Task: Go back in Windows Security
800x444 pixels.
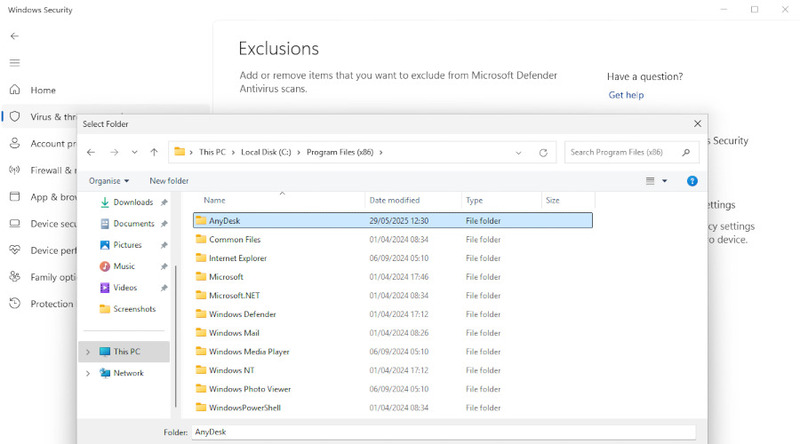Action: click(14, 36)
